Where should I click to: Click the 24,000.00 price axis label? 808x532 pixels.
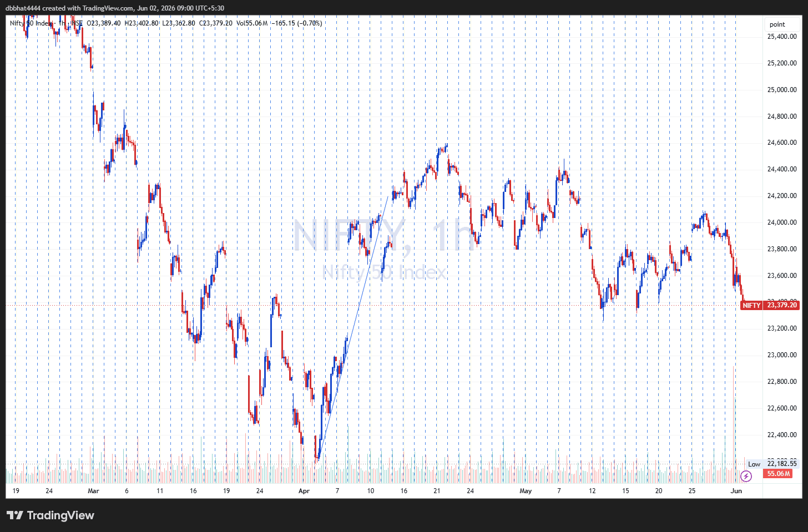coord(781,222)
